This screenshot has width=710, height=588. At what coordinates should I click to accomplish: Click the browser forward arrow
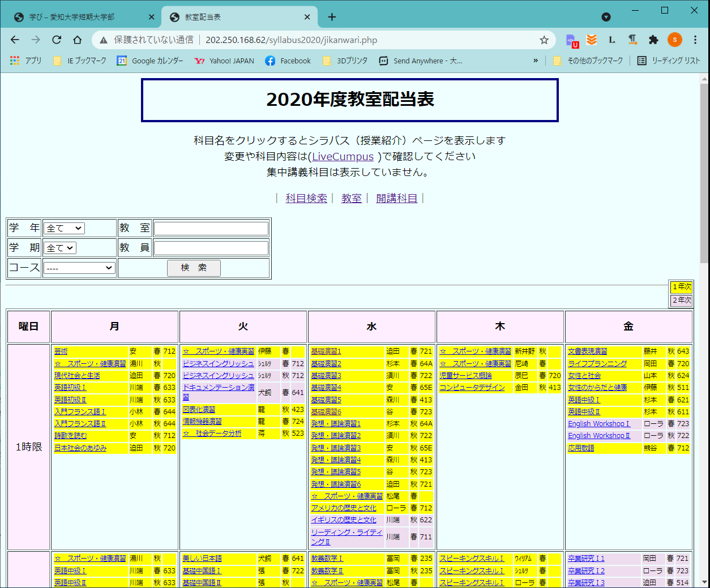[x=36, y=40]
